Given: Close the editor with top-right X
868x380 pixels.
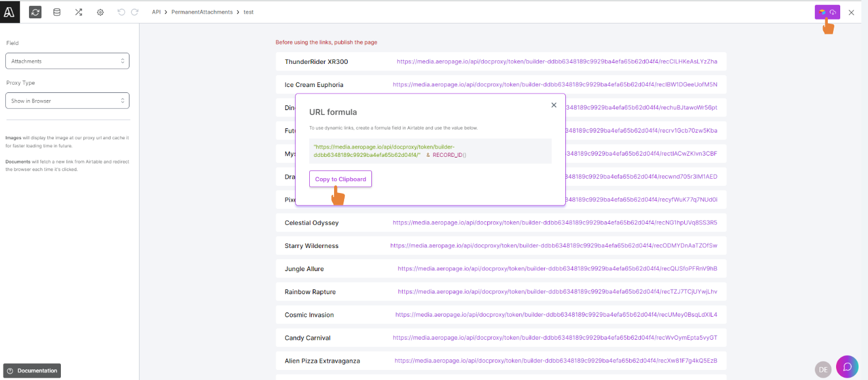Looking at the screenshot, I should point(851,12).
